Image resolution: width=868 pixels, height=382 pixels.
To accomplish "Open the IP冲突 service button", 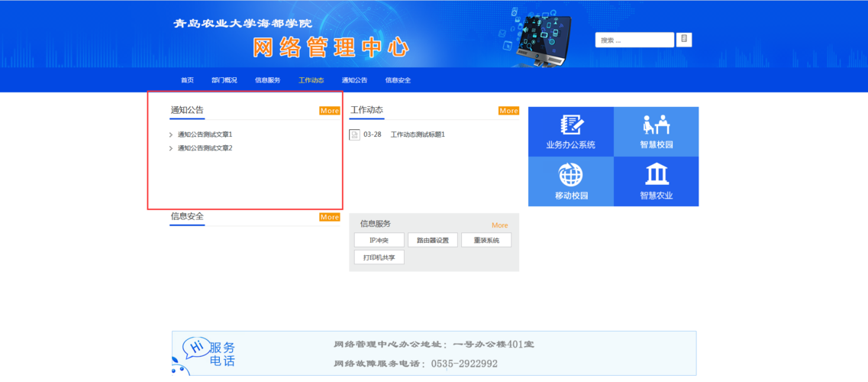I will coord(379,240).
